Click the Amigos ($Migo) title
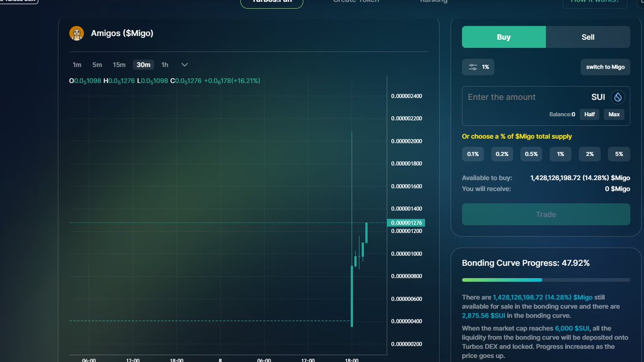This screenshot has width=644, height=362. tap(122, 33)
